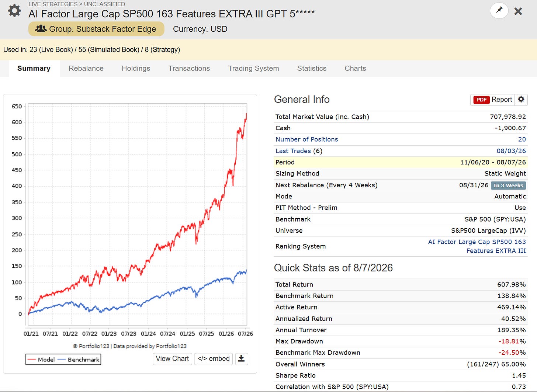Open the strategy settings gear icon
The image size is (537, 392).
[x=14, y=10]
